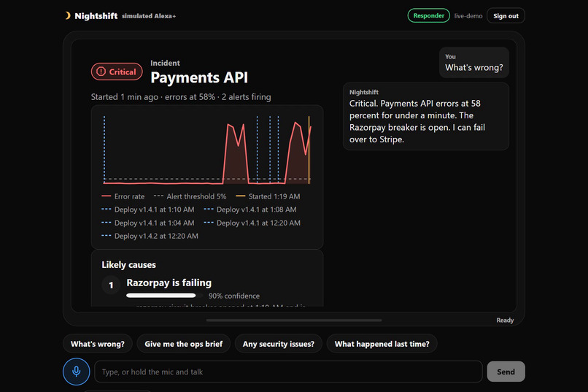Screen dimensions: 588x392
Task: Click the Razorpay 90% confidence bar
Action: [164, 296]
